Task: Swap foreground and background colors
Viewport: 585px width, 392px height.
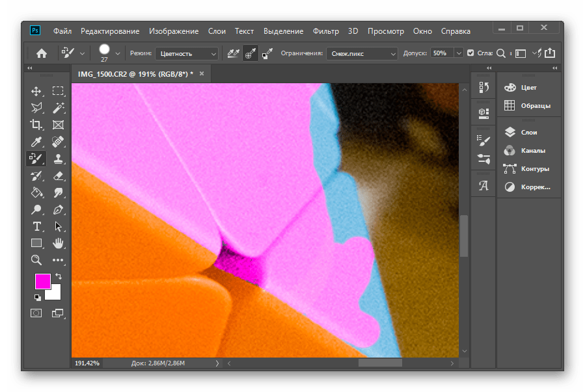Action: pos(59,276)
